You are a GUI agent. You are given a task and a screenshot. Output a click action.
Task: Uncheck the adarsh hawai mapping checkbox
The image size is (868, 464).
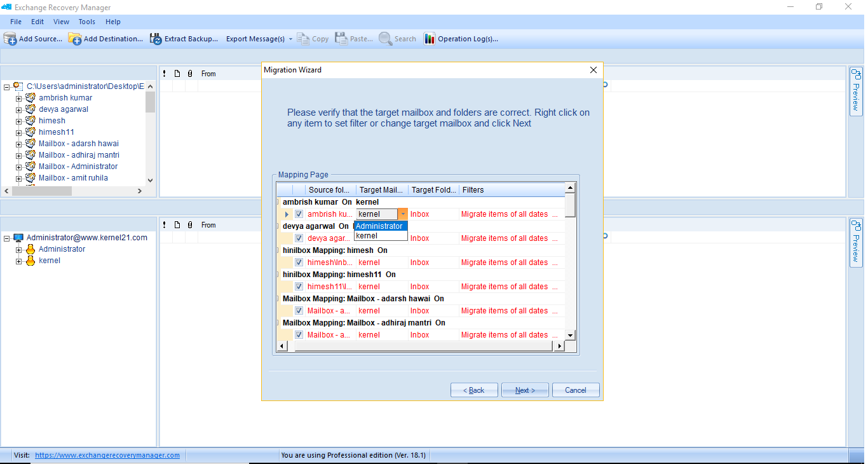299,311
